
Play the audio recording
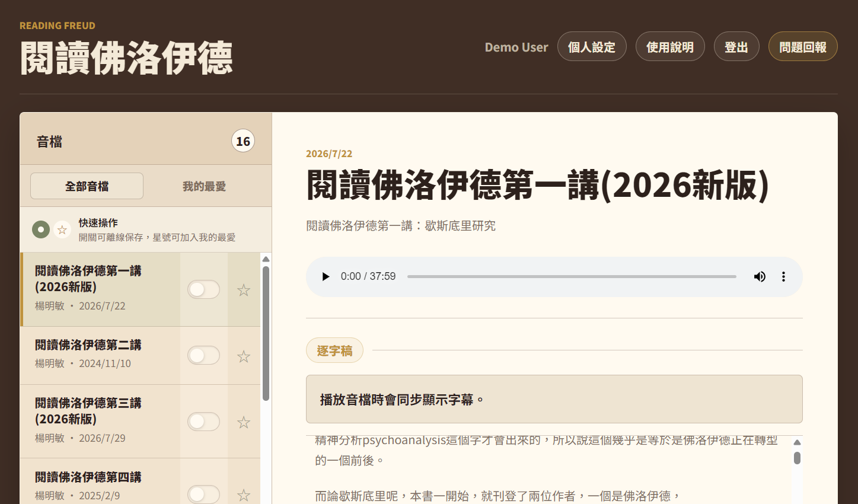[326, 277]
